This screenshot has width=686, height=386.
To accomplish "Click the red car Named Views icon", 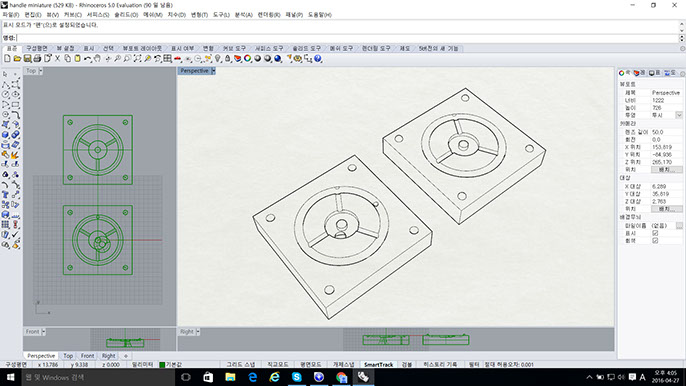I will tap(177, 58).
